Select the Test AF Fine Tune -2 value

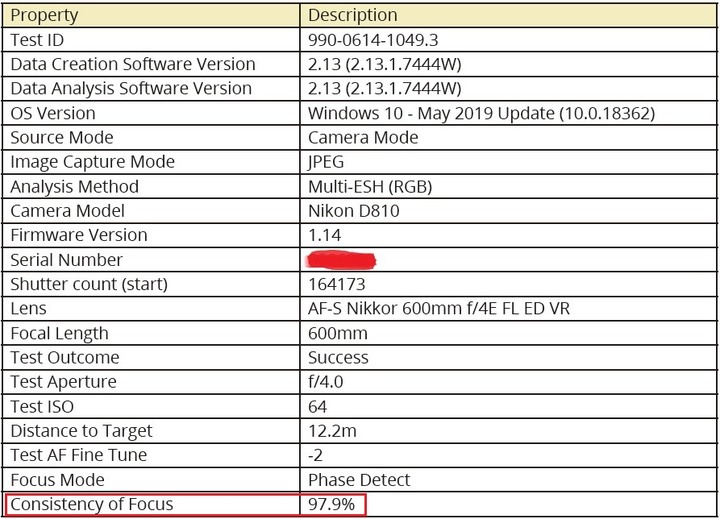click(x=315, y=455)
